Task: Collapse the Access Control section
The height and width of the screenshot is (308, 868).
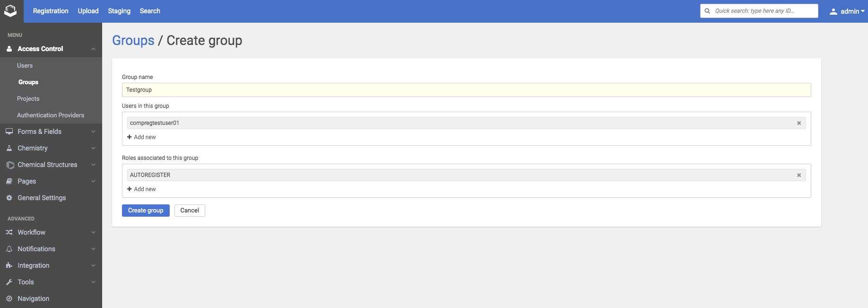Action: [x=93, y=49]
